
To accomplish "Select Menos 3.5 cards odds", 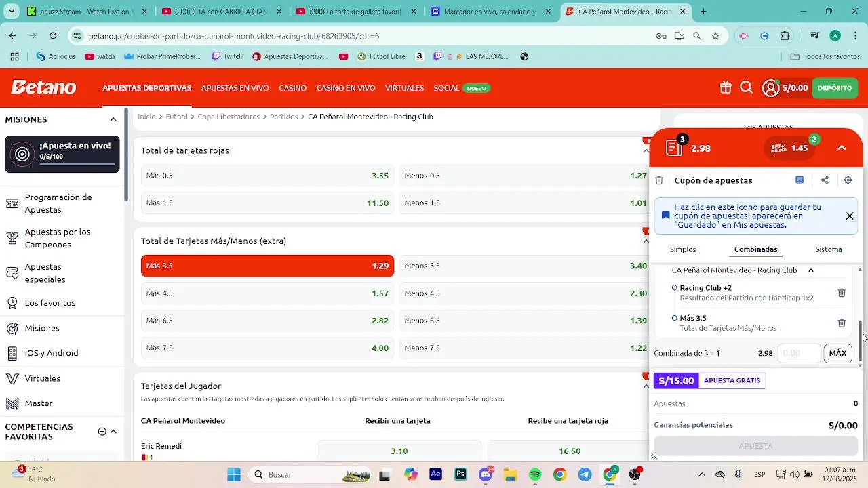I will click(526, 266).
